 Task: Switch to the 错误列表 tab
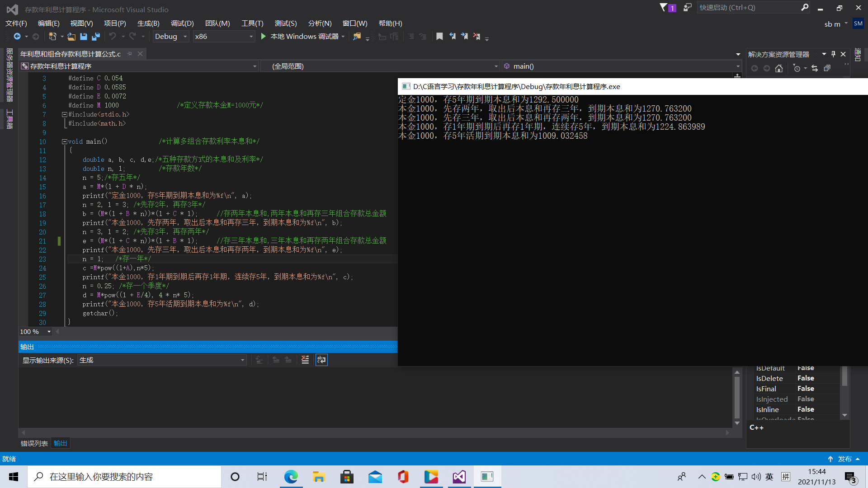click(x=34, y=443)
